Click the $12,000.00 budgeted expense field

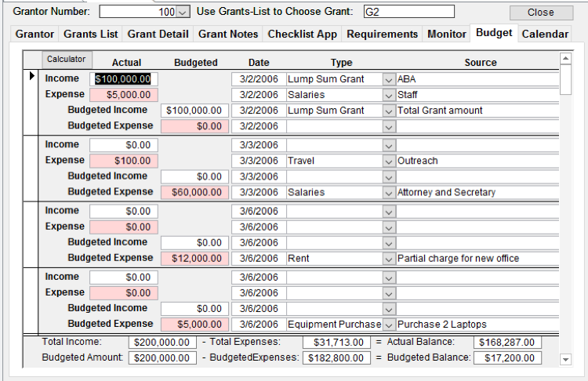pyautogui.click(x=194, y=259)
